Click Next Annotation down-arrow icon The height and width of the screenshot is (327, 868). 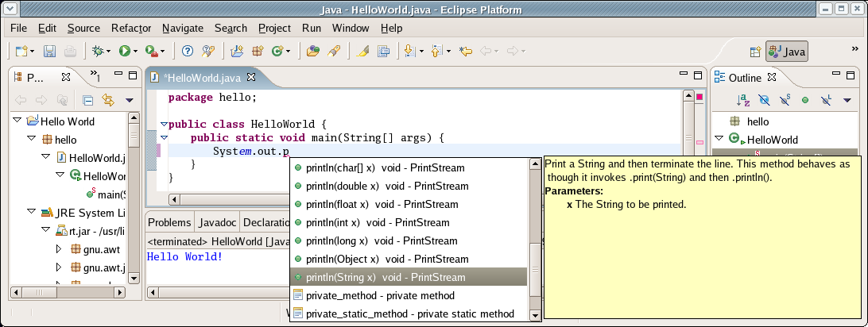[x=410, y=51]
